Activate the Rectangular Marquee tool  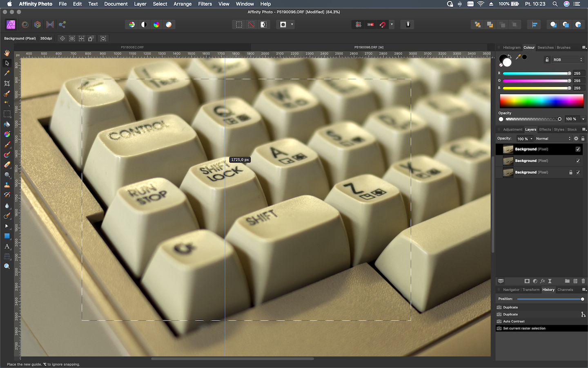[7, 114]
